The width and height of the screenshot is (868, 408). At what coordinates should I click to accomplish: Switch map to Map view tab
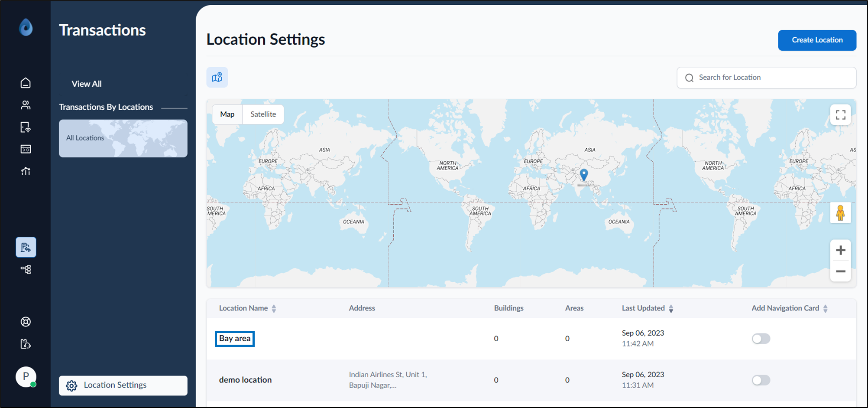(227, 114)
